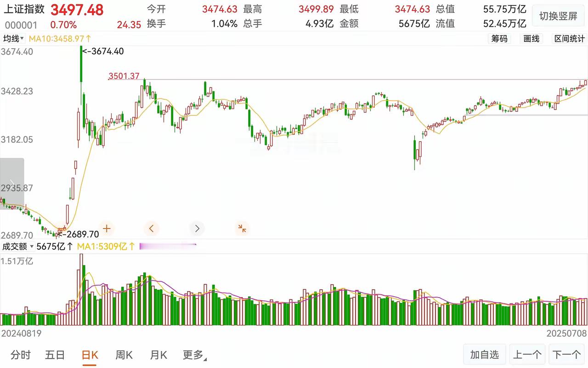
Task: Click the 流值 value 52.45万亿
Action: tap(504, 23)
